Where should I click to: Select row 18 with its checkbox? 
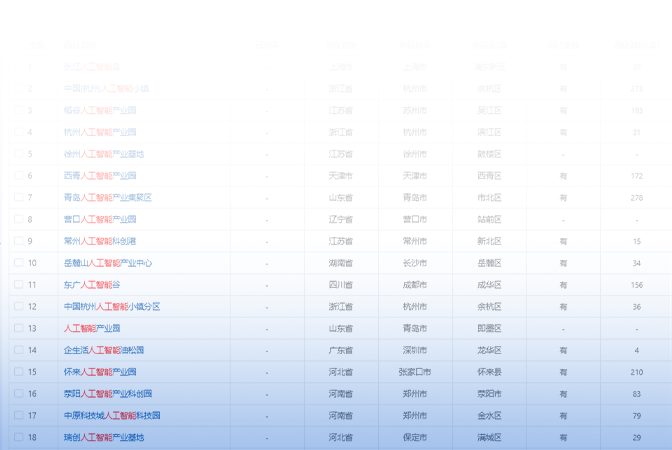pyautogui.click(x=18, y=437)
